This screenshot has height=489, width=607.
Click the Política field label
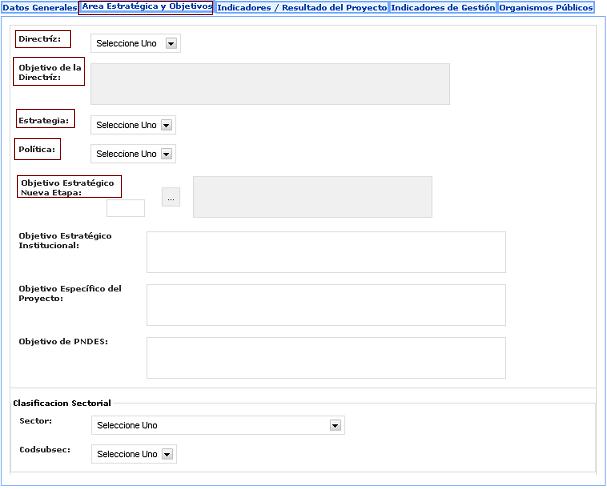point(37,149)
